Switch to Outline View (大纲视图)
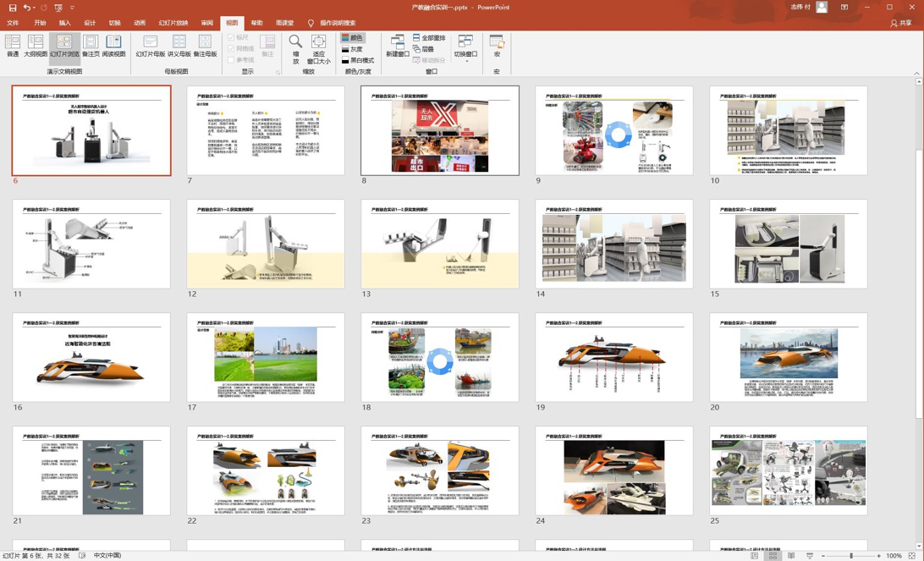This screenshot has width=924, height=561. [x=36, y=46]
